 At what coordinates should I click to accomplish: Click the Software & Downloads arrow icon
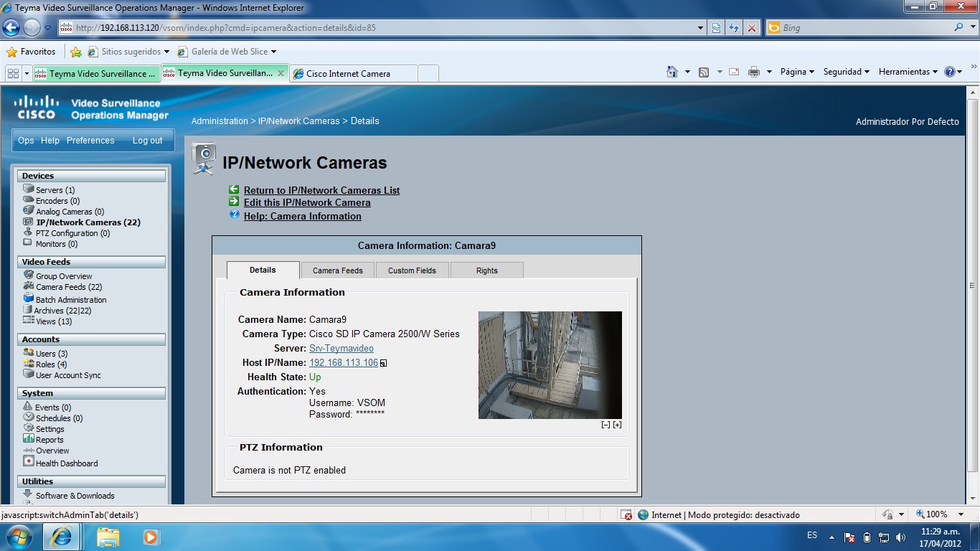pos(28,494)
